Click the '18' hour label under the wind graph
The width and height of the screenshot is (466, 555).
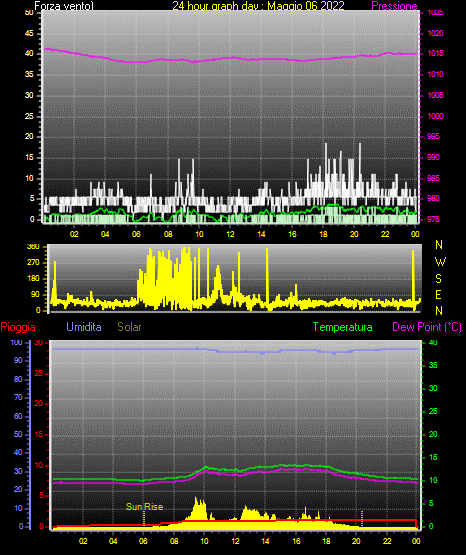coord(323,234)
